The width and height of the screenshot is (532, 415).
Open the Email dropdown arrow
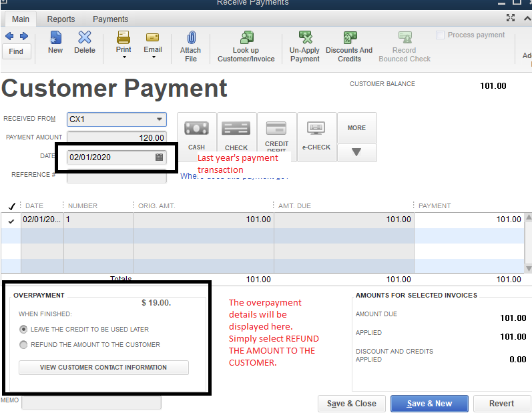tap(154, 57)
